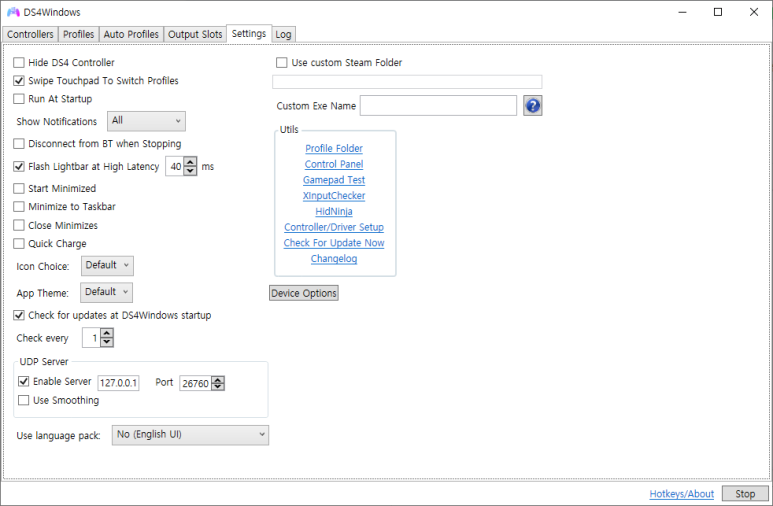Switch to the Controllers tab
Screen dimensions: 773x506
point(30,35)
